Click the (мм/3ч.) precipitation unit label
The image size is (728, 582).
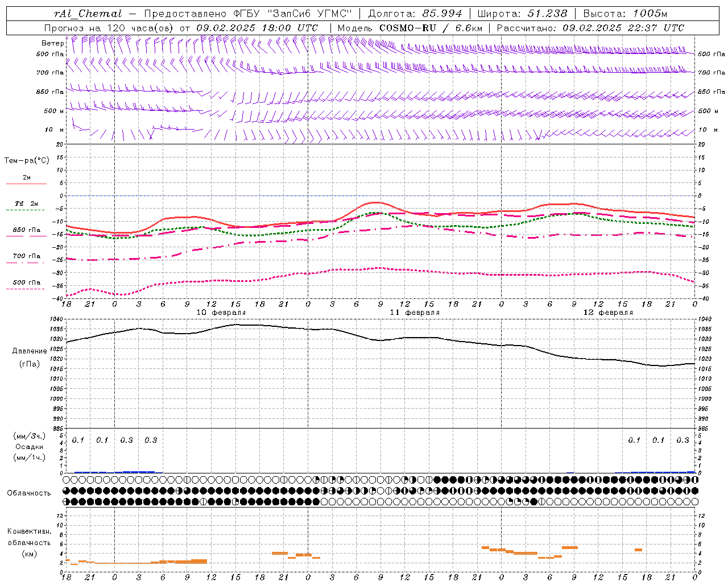(30, 436)
